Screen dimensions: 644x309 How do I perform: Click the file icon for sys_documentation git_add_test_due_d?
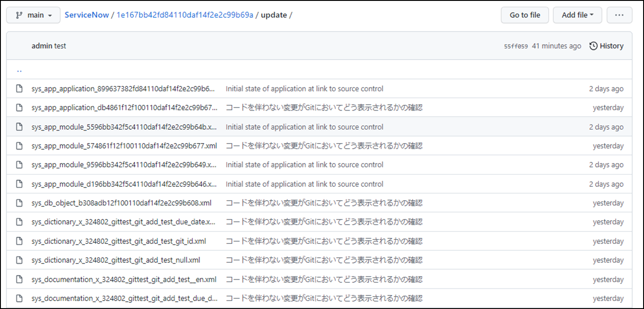(19, 298)
